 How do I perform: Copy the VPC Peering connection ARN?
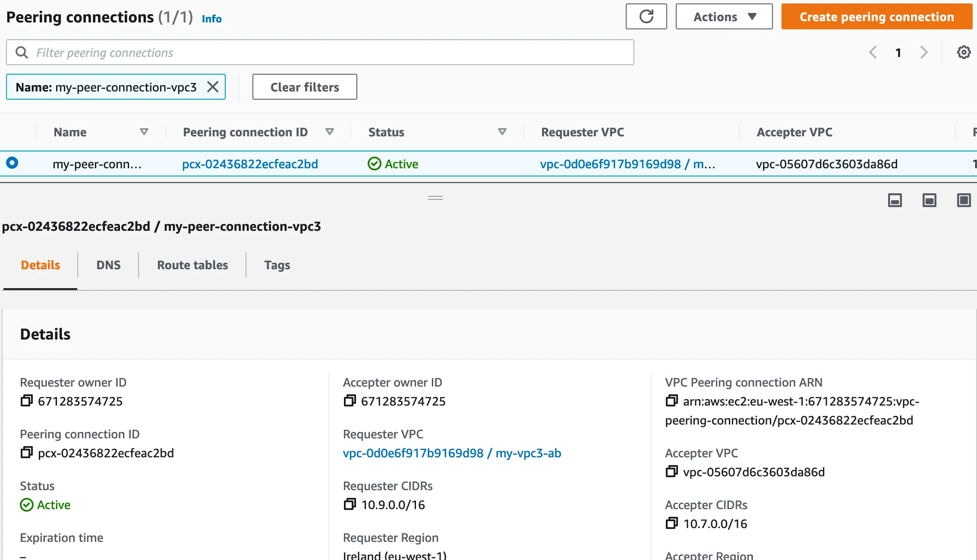coord(671,401)
